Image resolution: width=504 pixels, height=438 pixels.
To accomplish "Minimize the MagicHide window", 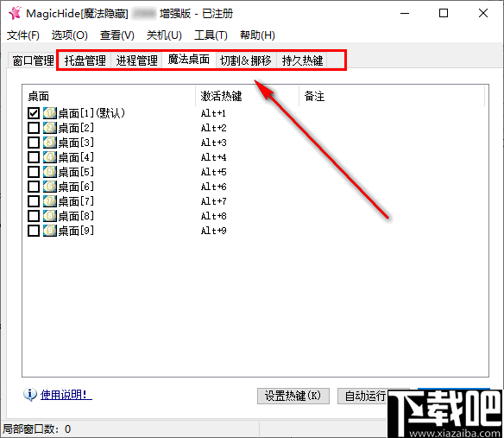I will pos(405,13).
